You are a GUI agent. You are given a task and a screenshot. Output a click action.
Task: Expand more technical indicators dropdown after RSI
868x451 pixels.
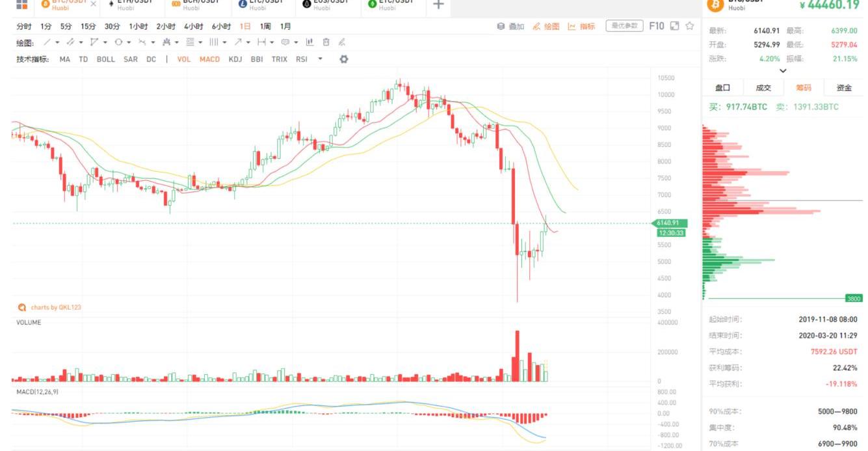point(320,59)
